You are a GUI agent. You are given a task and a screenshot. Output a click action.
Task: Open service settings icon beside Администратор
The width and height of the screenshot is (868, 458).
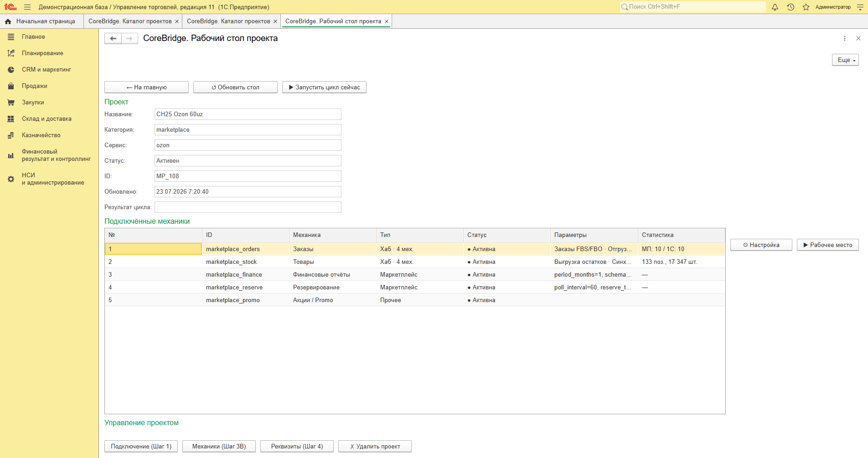coord(860,7)
